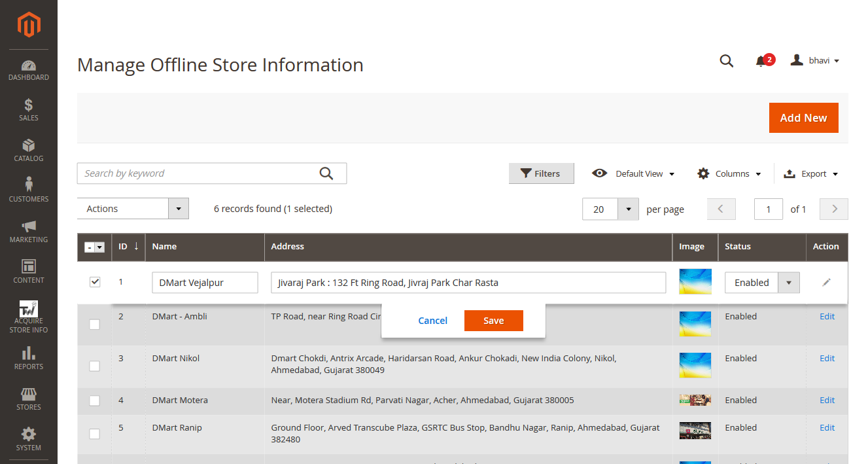Open the per page count dropdown
868x464 pixels.
click(x=628, y=209)
